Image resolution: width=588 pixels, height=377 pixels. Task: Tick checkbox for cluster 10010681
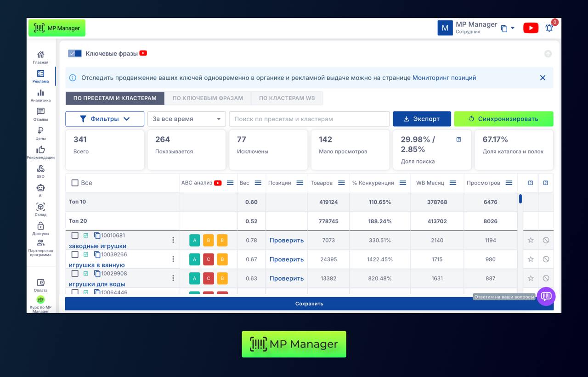(x=75, y=236)
